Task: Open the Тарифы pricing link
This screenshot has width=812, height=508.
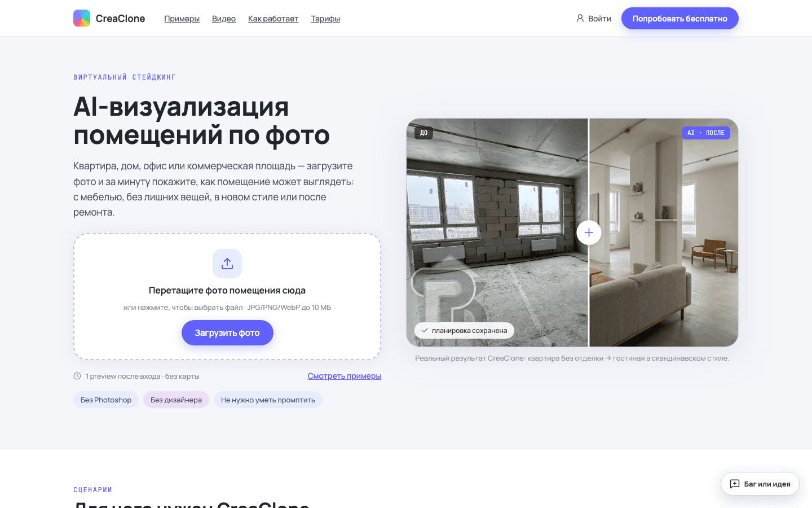Action: click(325, 19)
